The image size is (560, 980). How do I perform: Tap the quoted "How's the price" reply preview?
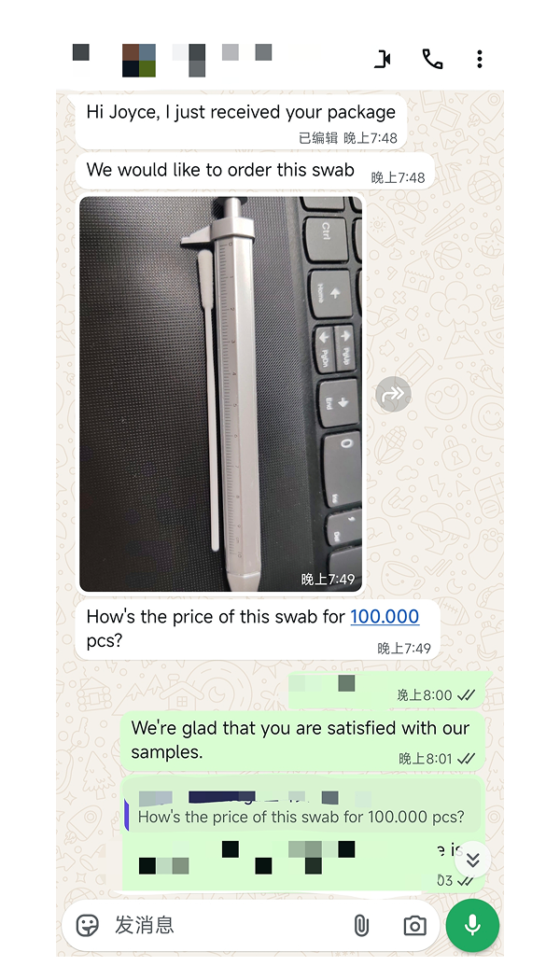(x=301, y=805)
